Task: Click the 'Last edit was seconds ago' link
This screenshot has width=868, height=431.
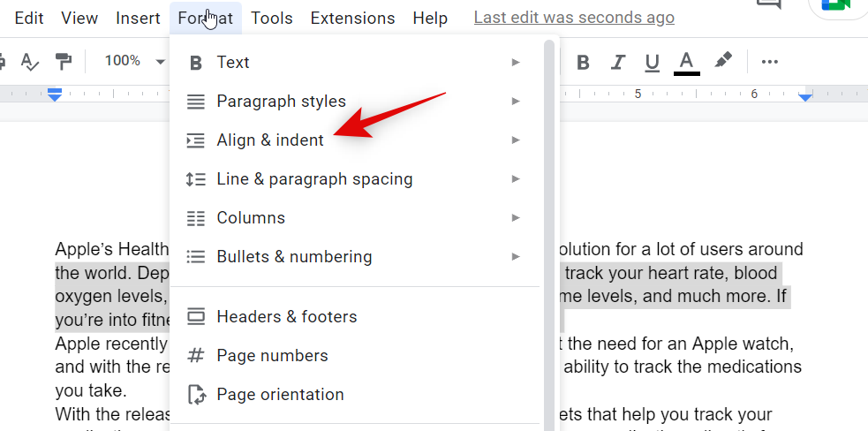Action: tap(574, 18)
